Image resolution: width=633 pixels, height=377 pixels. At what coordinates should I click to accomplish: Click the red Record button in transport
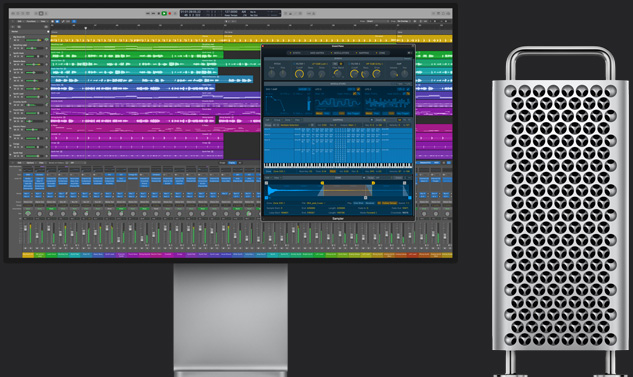tap(170, 13)
